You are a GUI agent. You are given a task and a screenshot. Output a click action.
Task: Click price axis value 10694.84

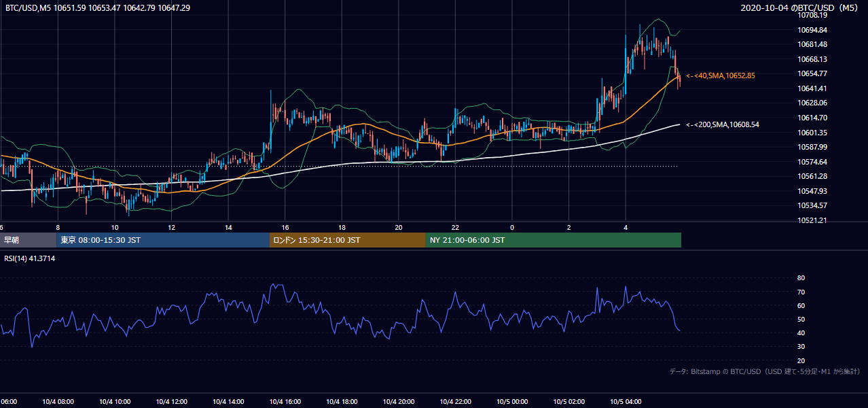pos(813,30)
